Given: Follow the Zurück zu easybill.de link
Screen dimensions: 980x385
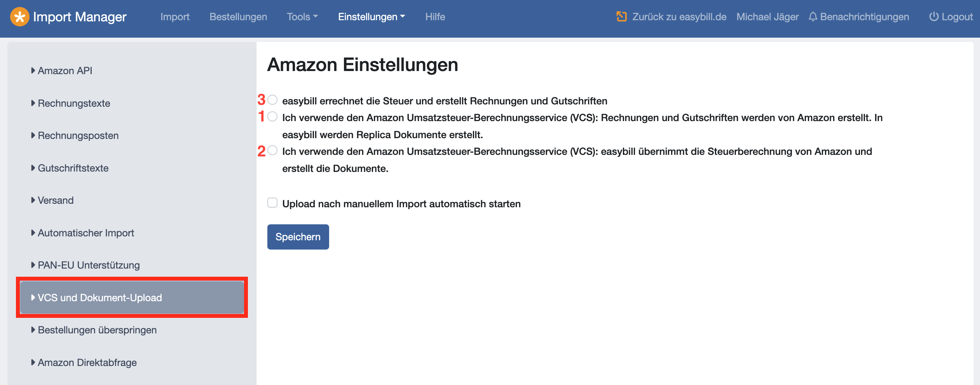Looking at the screenshot, I should (x=679, y=17).
